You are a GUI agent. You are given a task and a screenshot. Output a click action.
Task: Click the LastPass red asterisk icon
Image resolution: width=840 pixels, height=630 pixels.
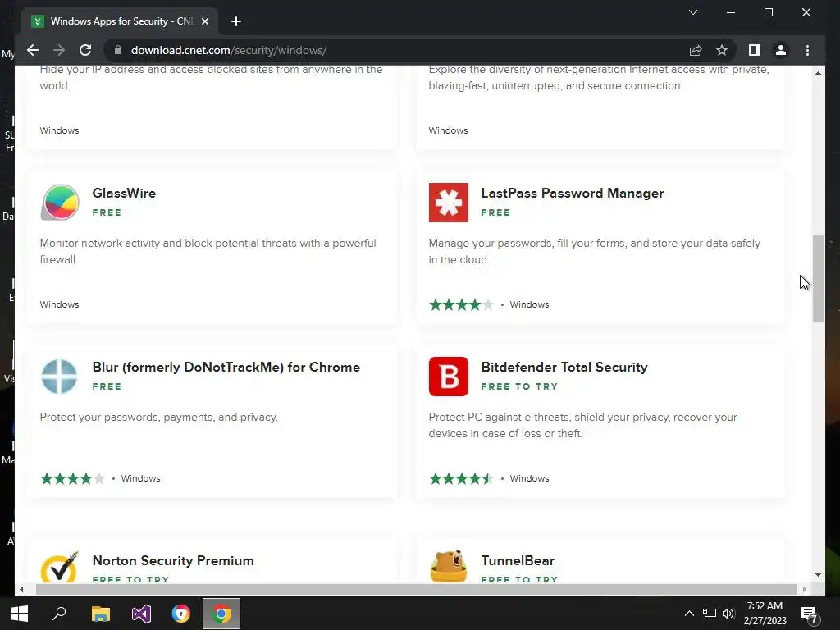click(x=449, y=203)
